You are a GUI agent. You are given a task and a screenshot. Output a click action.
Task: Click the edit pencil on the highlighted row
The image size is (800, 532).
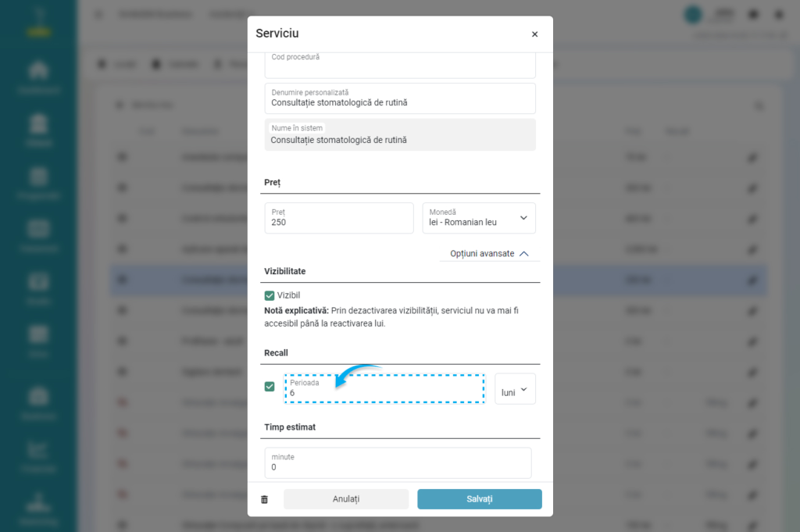[x=752, y=280]
